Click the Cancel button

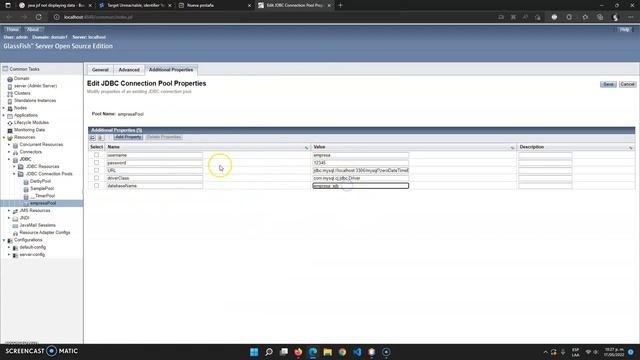[627, 84]
